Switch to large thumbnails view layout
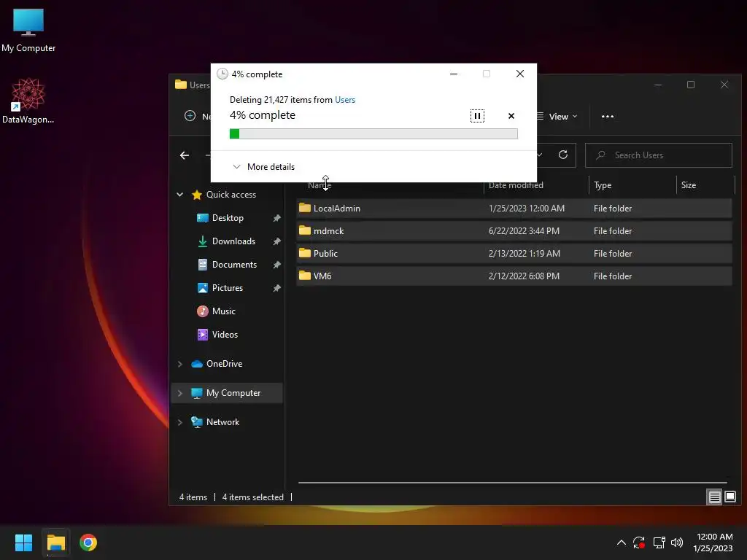Image resolution: width=747 pixels, height=560 pixels. coord(729,497)
